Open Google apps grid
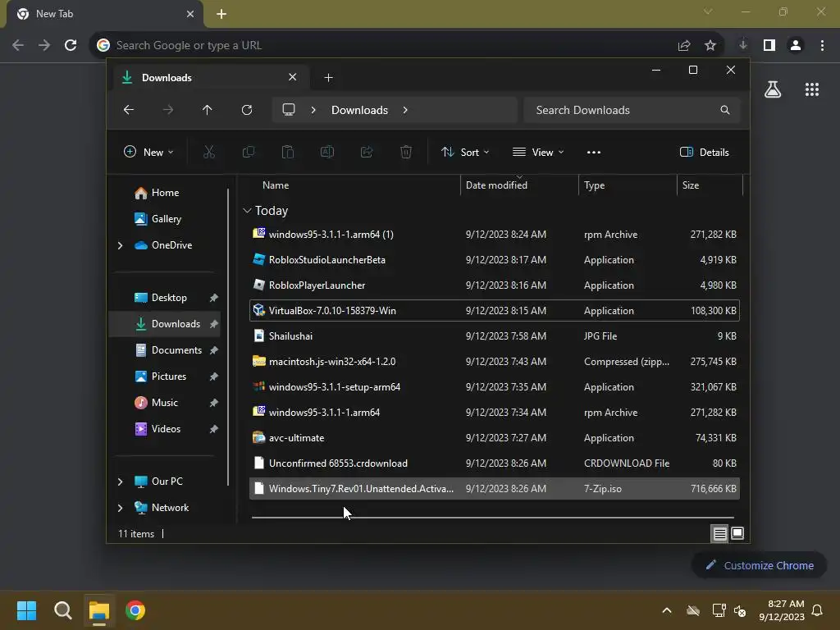 (812, 89)
